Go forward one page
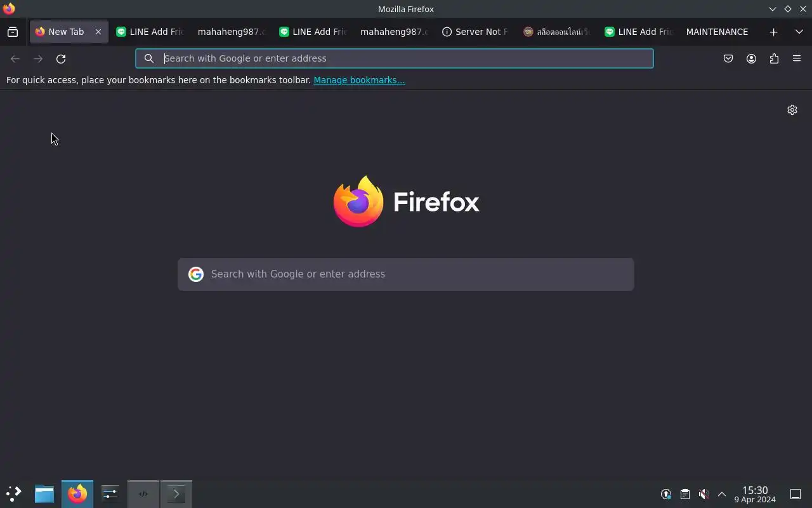This screenshot has height=508, width=812. [x=38, y=58]
